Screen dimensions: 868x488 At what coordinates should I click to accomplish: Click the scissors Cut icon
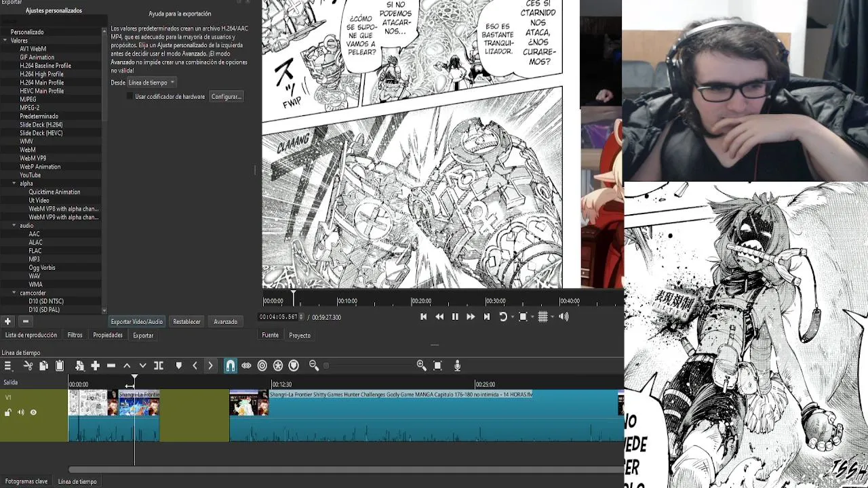point(28,365)
